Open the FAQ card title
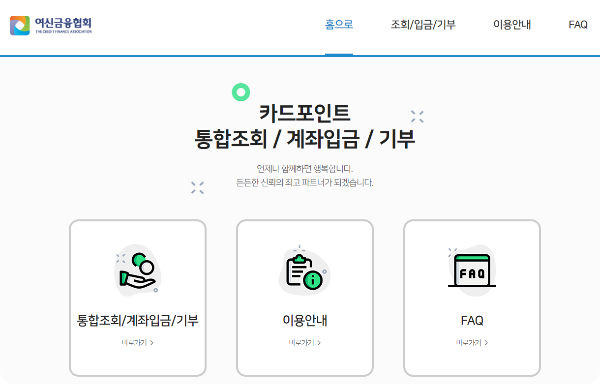This screenshot has width=600, height=384. [472, 320]
